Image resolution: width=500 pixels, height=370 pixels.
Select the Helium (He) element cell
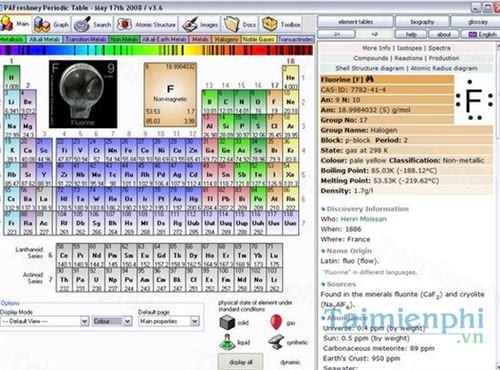pyautogui.click(x=290, y=77)
